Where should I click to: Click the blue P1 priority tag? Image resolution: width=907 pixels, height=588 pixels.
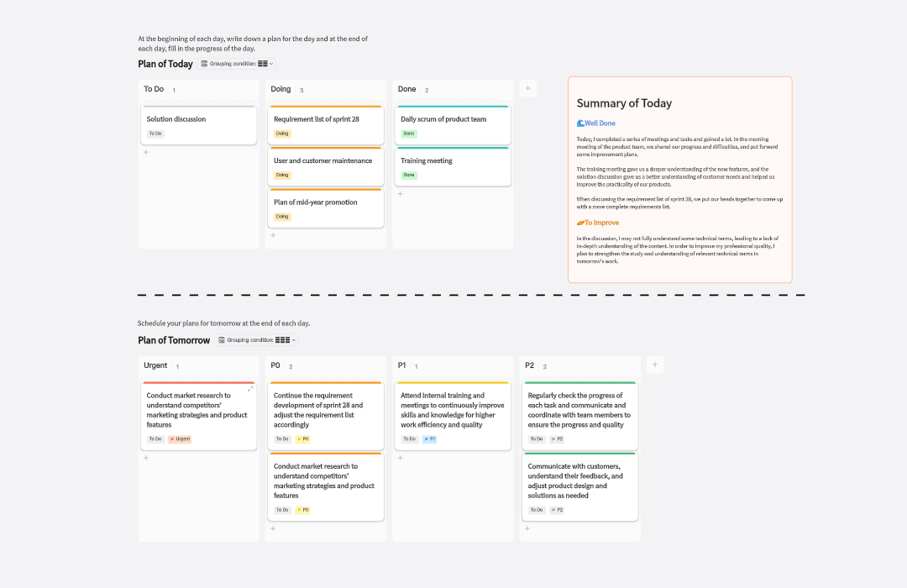[x=429, y=438]
